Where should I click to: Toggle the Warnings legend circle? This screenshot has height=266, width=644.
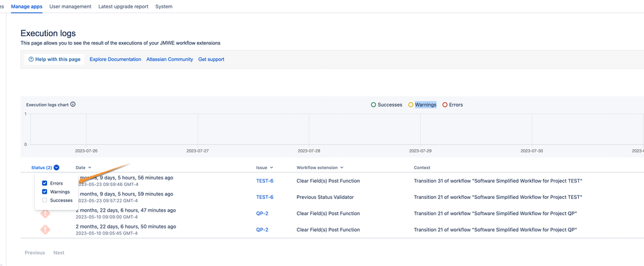[410, 105]
